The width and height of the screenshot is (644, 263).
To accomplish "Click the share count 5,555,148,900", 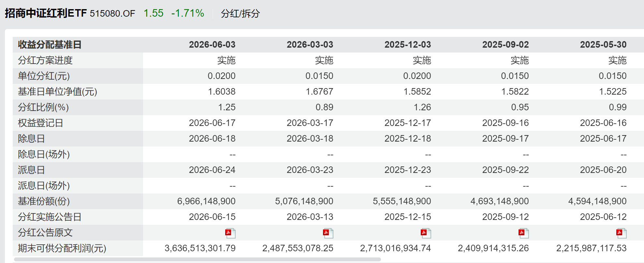I will point(402,201).
